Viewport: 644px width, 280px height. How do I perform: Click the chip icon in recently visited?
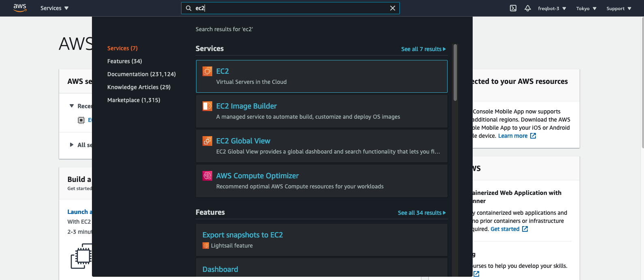(x=81, y=120)
